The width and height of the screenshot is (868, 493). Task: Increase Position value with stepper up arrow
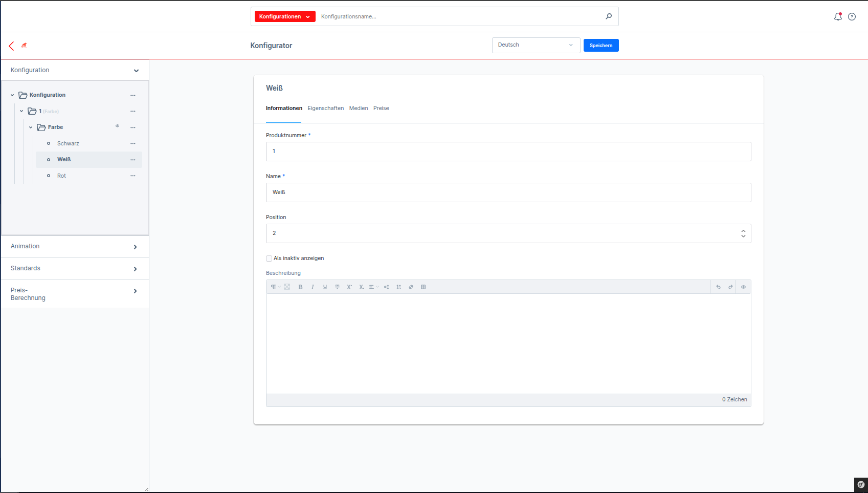coord(743,231)
